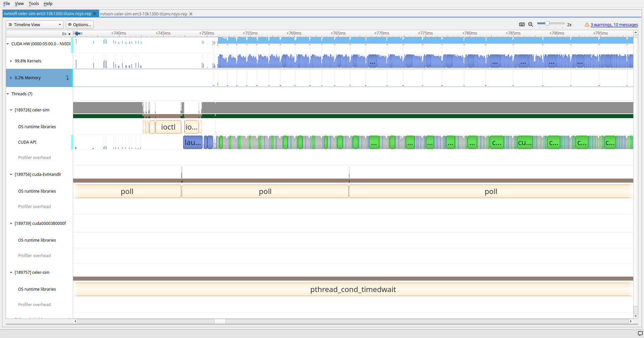The image size is (644, 338).
Task: Click the orange warning triangle icon
Action: pos(587,25)
